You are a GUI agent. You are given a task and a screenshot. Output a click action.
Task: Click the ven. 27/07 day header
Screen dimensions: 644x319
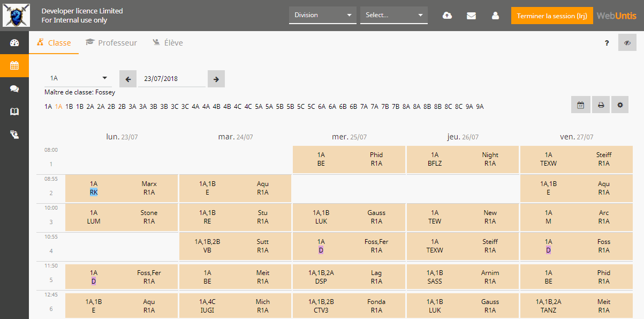tap(577, 137)
